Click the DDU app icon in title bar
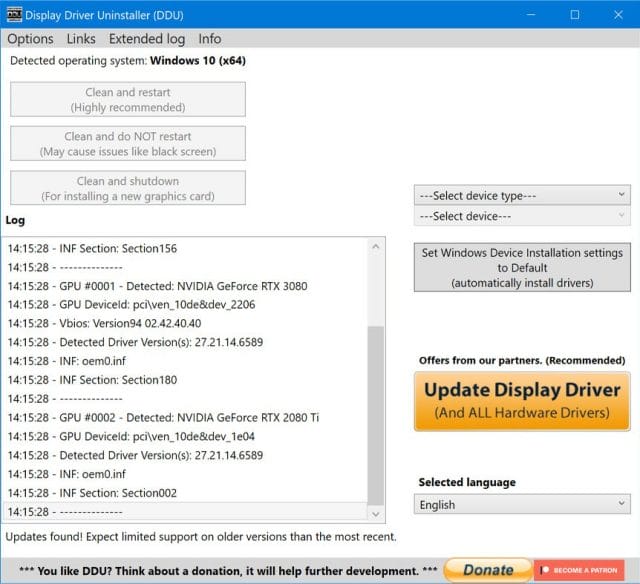Viewport: 640px width, 584px height. point(14,15)
